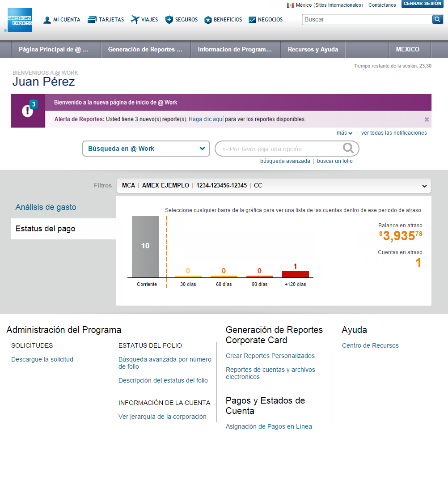The image size is (448, 481).
Task: Click the CERRAR SESIÓN button
Action: (422, 4)
